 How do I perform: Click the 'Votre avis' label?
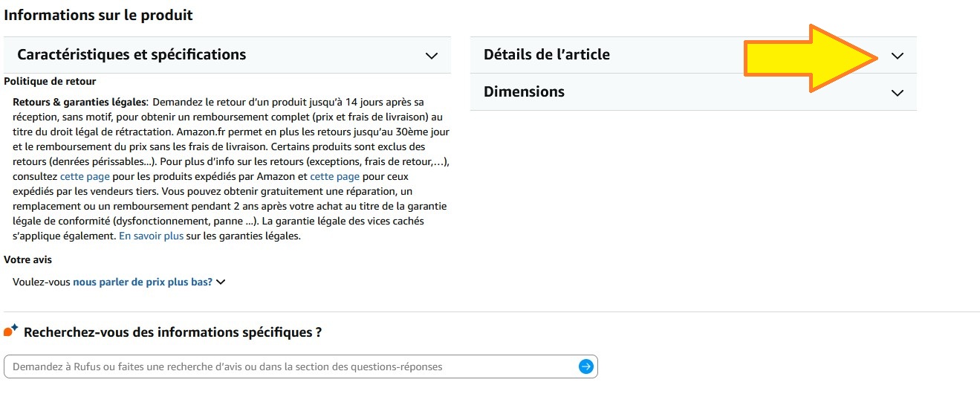pyautogui.click(x=27, y=259)
